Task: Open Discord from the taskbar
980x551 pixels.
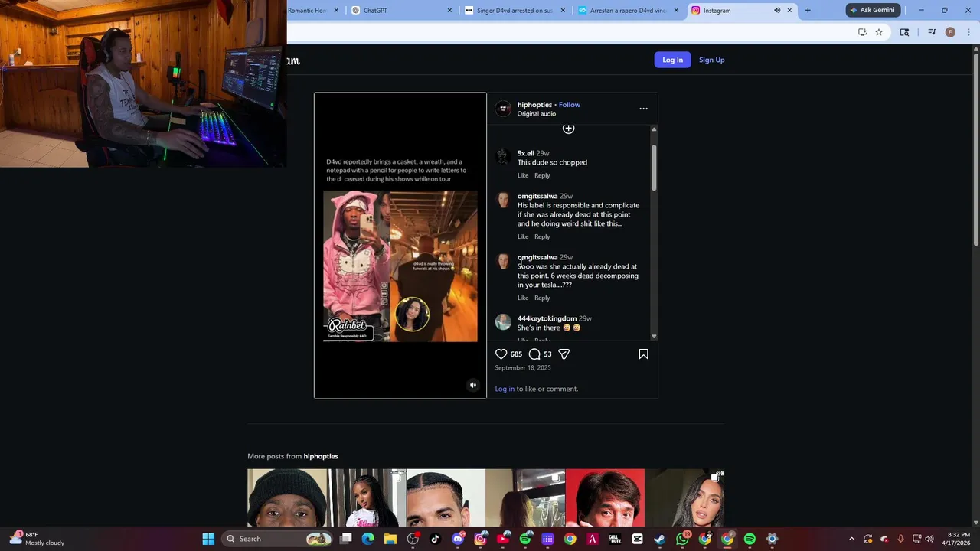Action: [458, 539]
